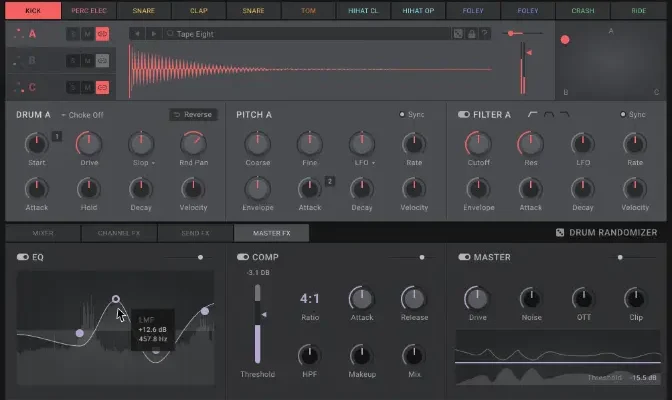Click the Drum Randomizer dice icon

point(560,233)
